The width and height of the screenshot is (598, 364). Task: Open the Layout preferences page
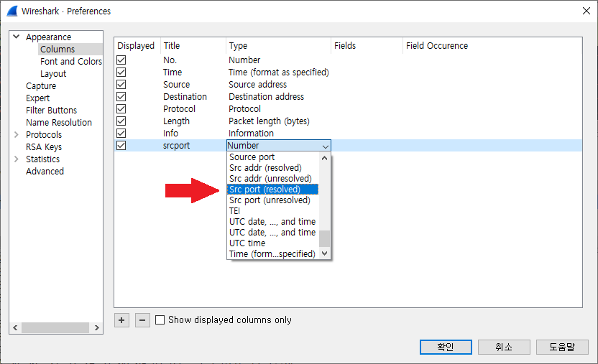(x=53, y=73)
